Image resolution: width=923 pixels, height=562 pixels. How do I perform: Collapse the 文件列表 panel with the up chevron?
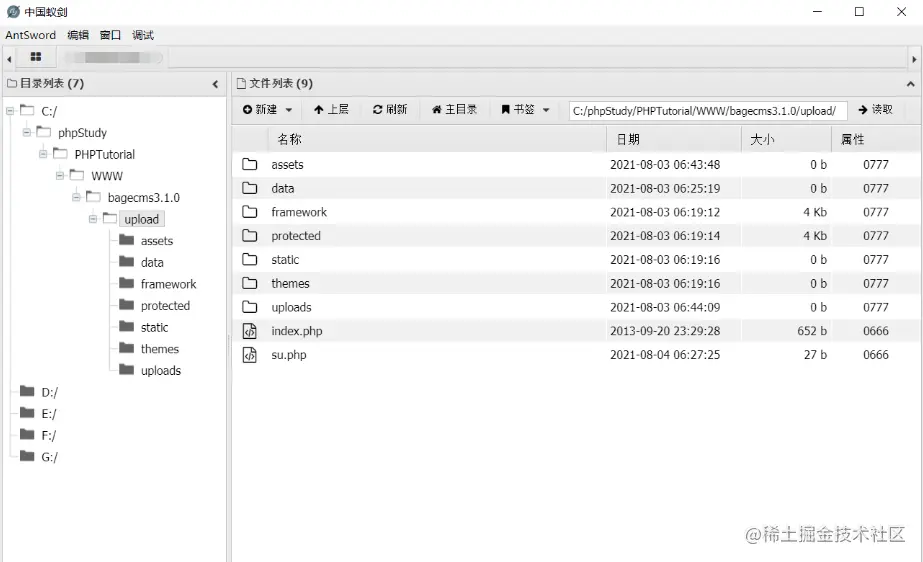[x=911, y=84]
